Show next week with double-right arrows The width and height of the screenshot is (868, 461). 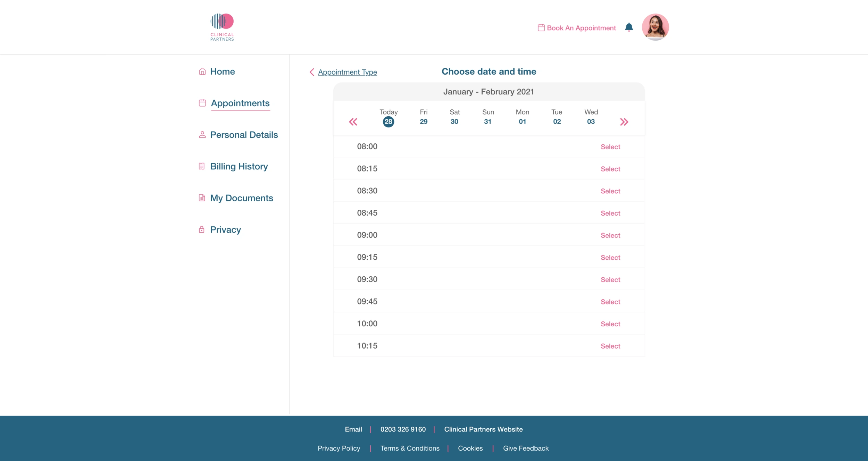pos(624,122)
